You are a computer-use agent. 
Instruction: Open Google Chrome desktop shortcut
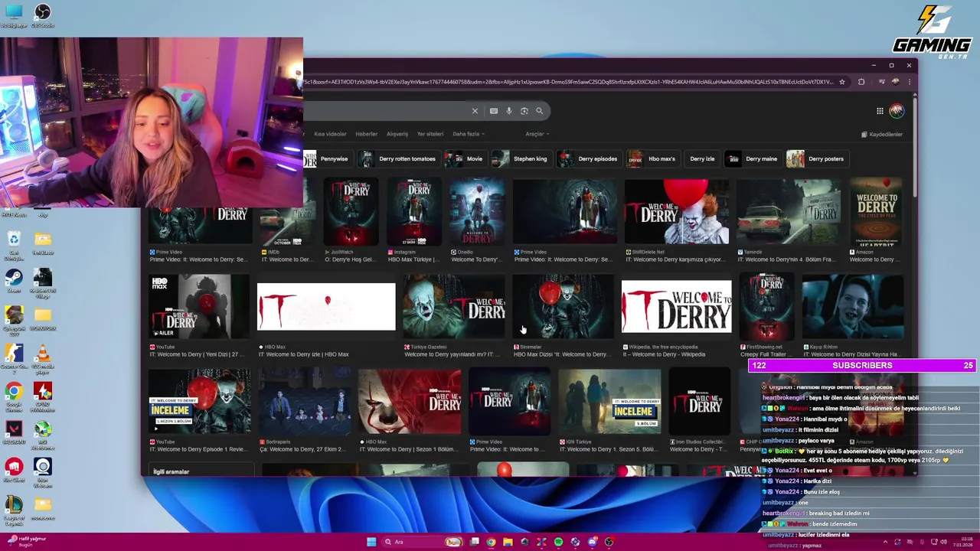pos(14,396)
